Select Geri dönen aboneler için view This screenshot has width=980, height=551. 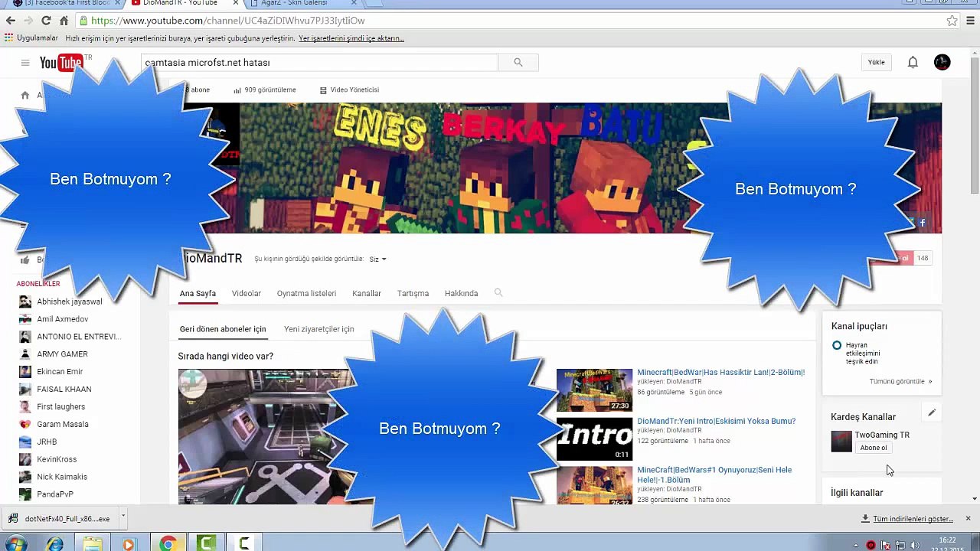pos(223,329)
